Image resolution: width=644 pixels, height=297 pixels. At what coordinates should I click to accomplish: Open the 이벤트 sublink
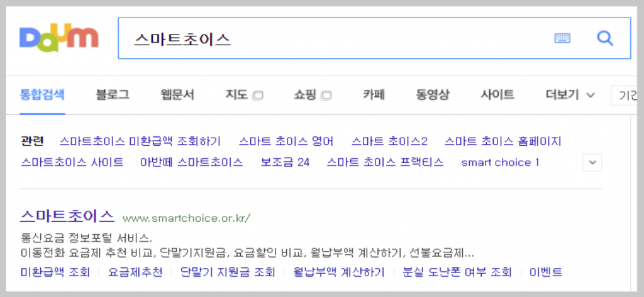tap(546, 272)
